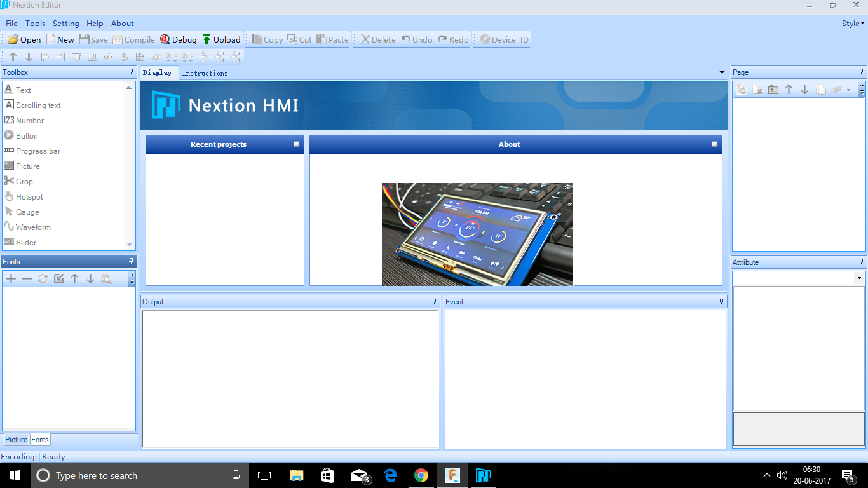Click the Upload toolbar icon
The height and width of the screenshot is (488, 868).
pos(222,39)
